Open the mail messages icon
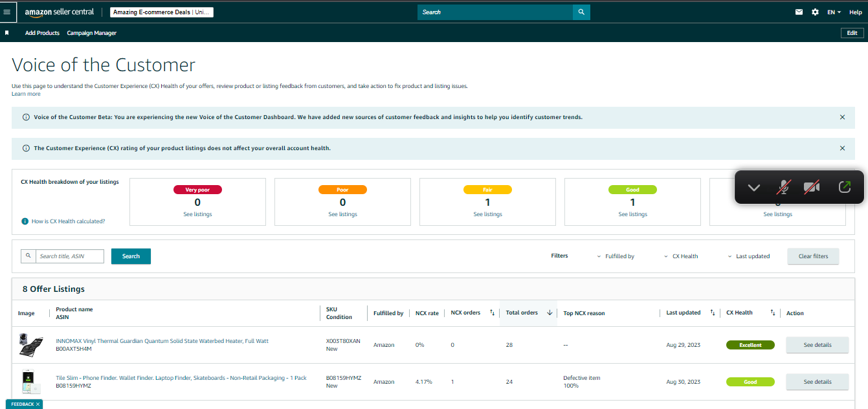Screen dimensions: 868x409 pos(799,12)
